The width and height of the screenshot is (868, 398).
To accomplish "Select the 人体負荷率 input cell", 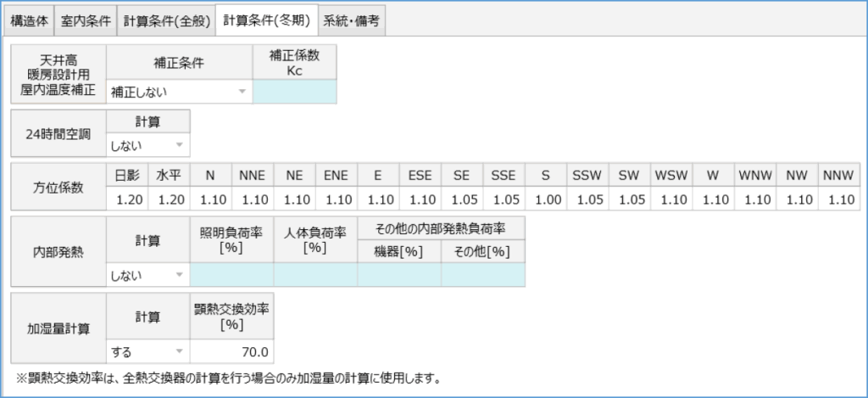I will click(314, 275).
